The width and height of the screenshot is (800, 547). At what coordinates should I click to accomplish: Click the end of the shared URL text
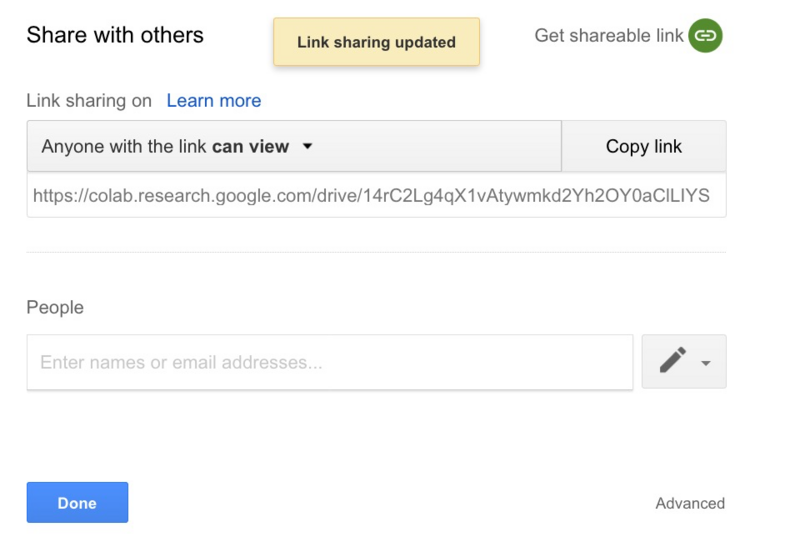click(x=708, y=196)
